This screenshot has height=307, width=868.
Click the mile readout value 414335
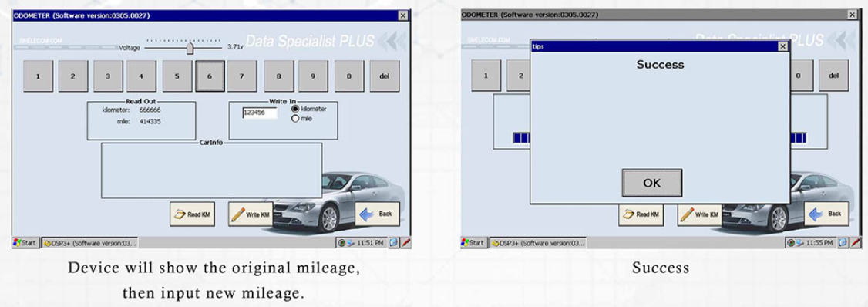[150, 121]
